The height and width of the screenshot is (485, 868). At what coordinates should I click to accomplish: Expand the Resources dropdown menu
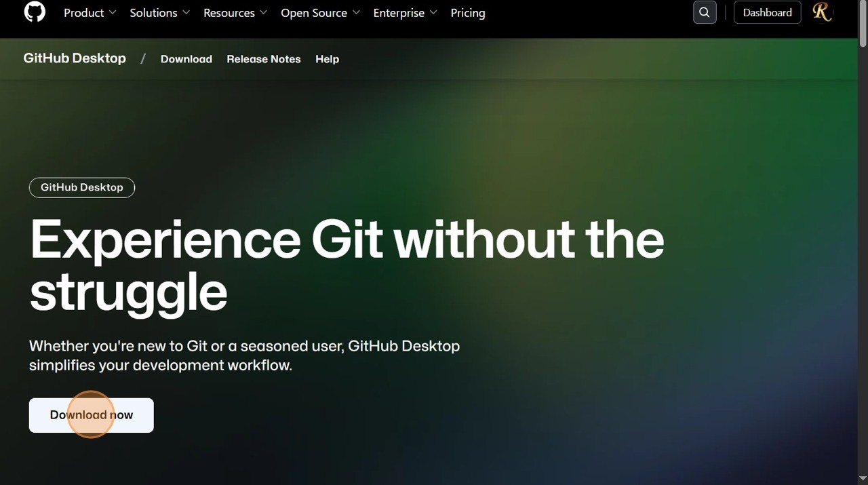coord(235,13)
